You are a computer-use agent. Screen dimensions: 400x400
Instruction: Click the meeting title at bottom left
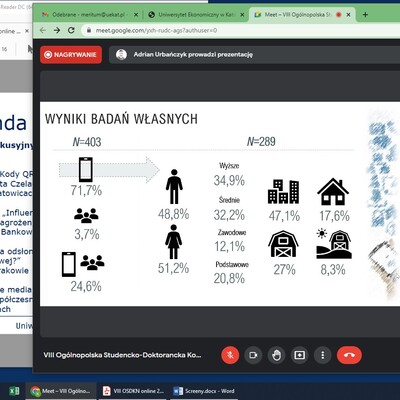coord(122,355)
